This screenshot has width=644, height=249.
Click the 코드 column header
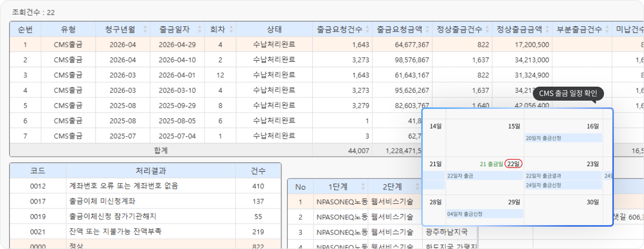(38, 171)
